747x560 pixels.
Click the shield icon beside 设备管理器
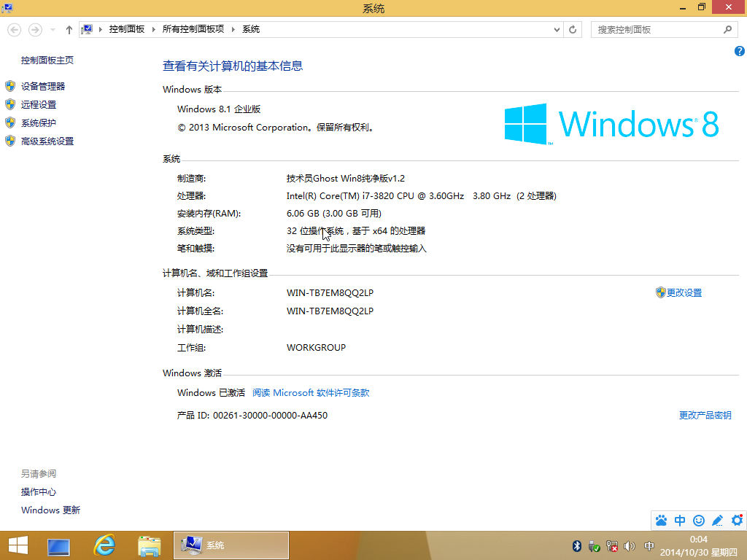[10, 86]
